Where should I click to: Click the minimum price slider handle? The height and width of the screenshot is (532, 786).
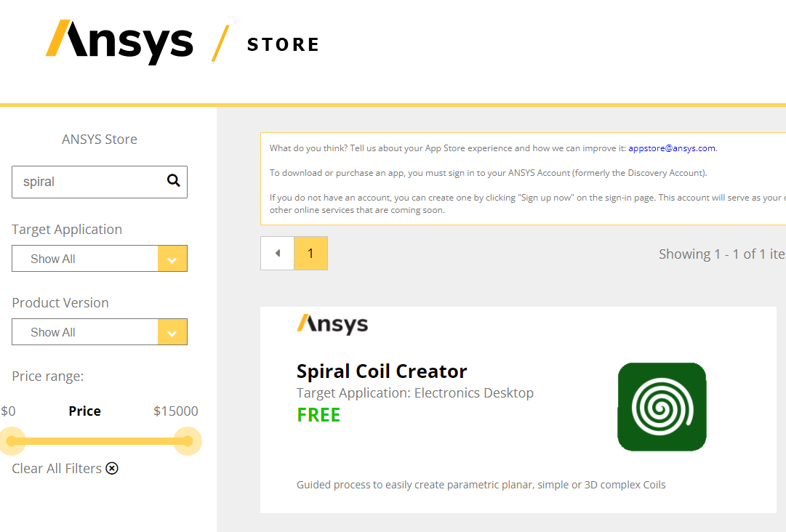pos(12,441)
